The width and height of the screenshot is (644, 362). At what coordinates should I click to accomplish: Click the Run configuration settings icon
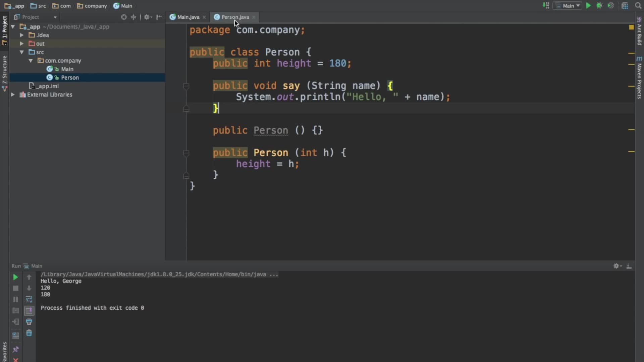616,265
